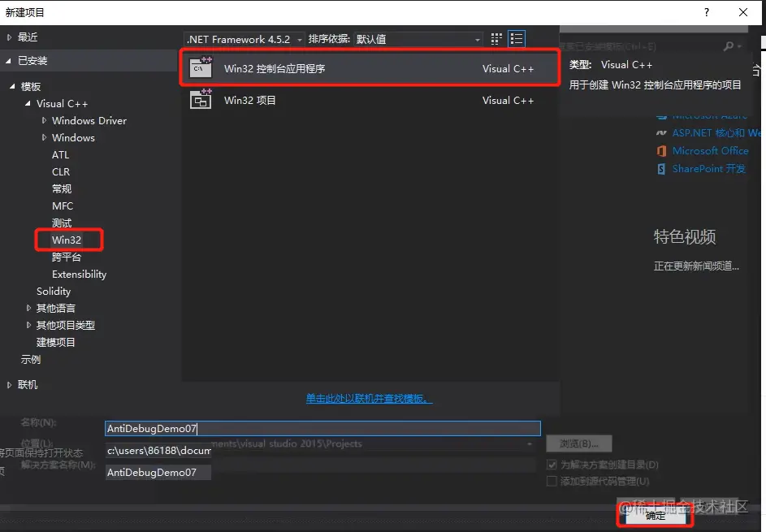
Task: Expand the 其他语言 node
Action: coord(28,308)
